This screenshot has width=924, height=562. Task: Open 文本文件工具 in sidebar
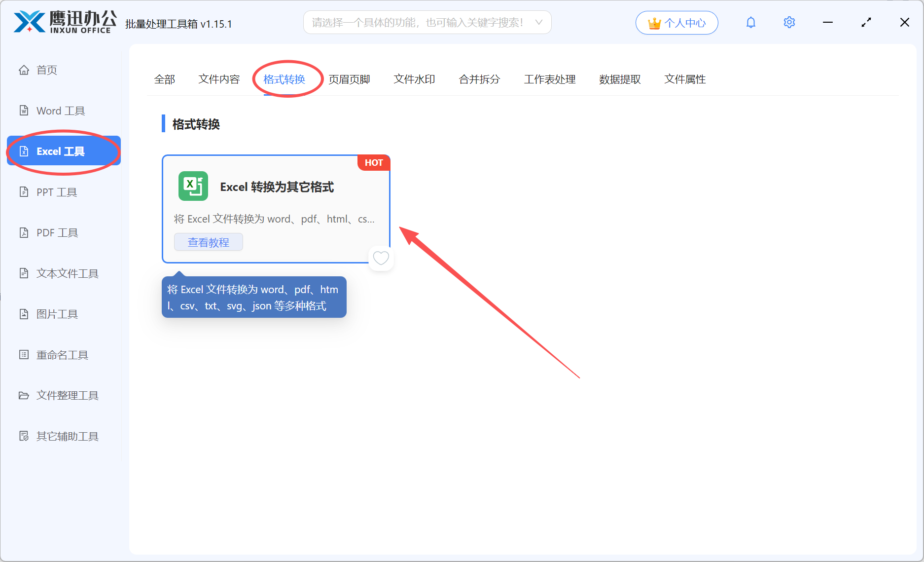pyautogui.click(x=64, y=273)
